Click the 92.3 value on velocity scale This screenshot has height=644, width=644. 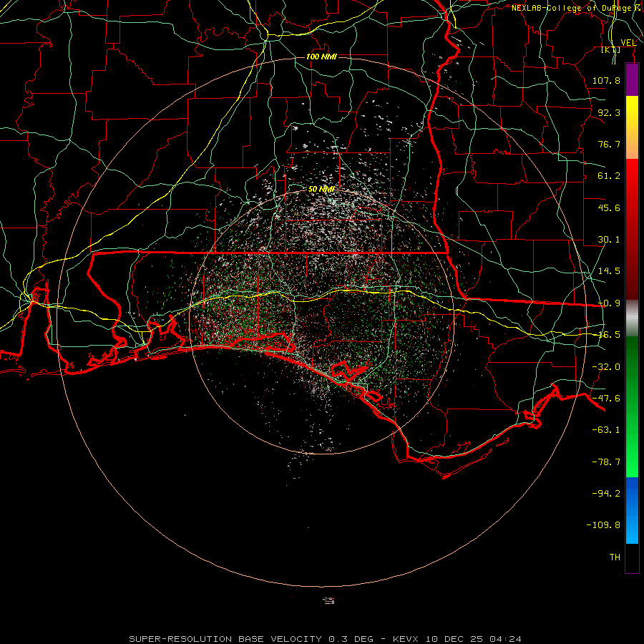609,112
